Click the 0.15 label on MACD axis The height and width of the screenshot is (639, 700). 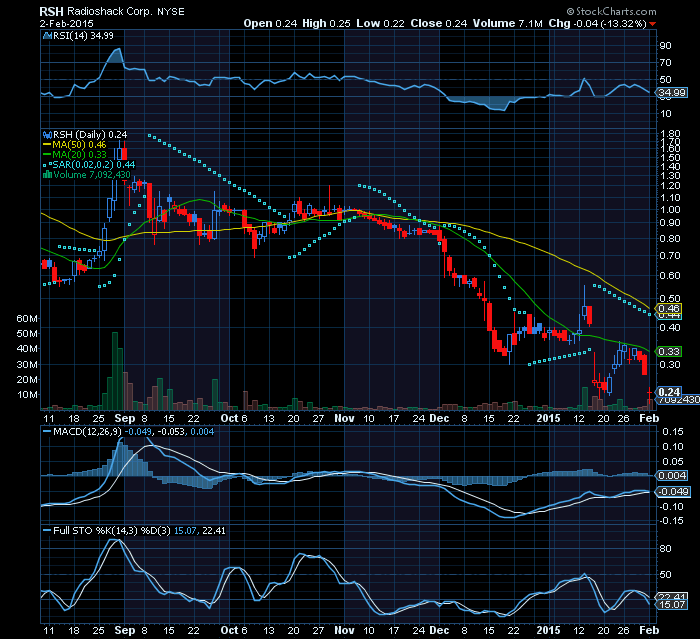[672, 431]
